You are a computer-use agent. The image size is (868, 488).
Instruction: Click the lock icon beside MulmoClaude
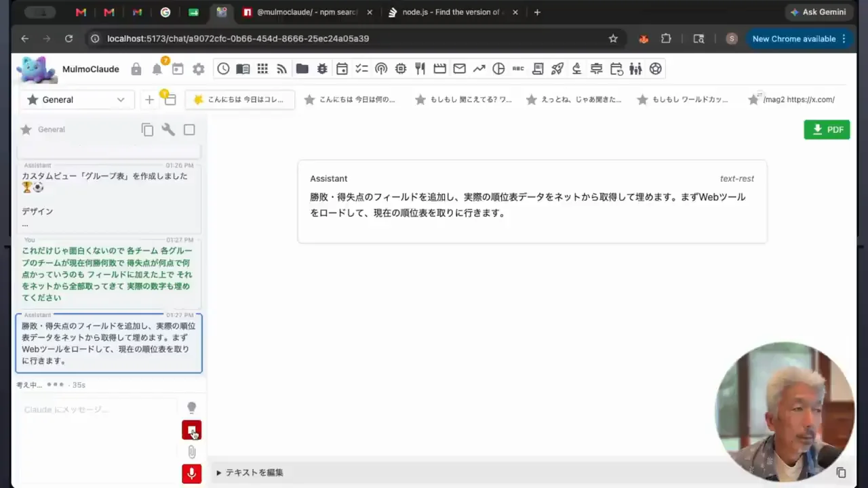136,69
